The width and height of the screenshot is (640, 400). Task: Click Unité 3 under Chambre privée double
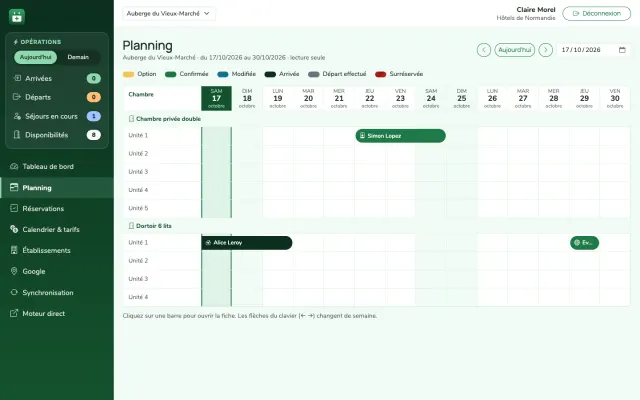click(138, 171)
